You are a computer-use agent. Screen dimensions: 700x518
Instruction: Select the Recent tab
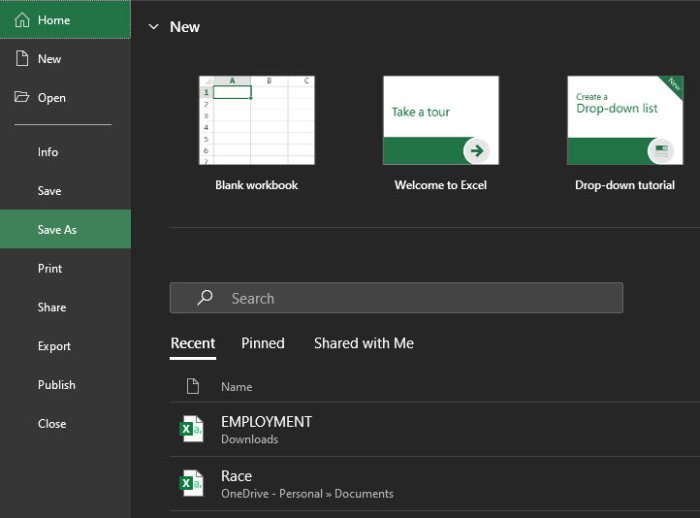193,343
